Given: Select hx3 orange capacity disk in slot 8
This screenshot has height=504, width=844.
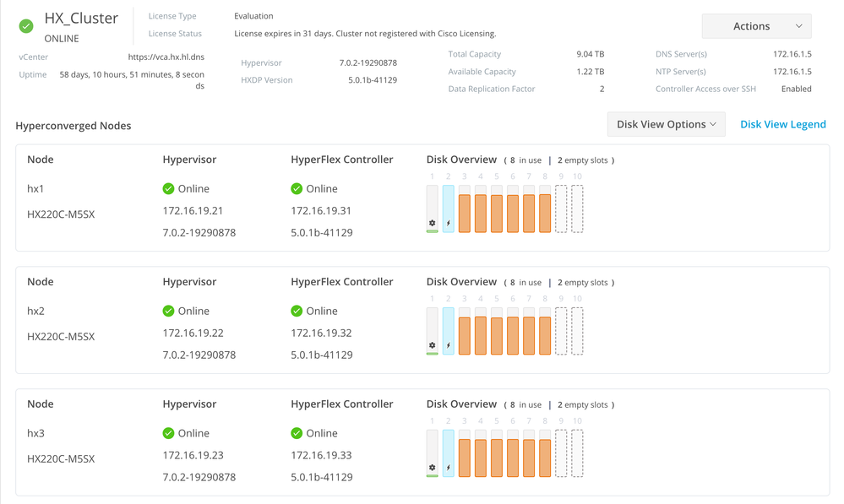Looking at the screenshot, I should tap(545, 453).
